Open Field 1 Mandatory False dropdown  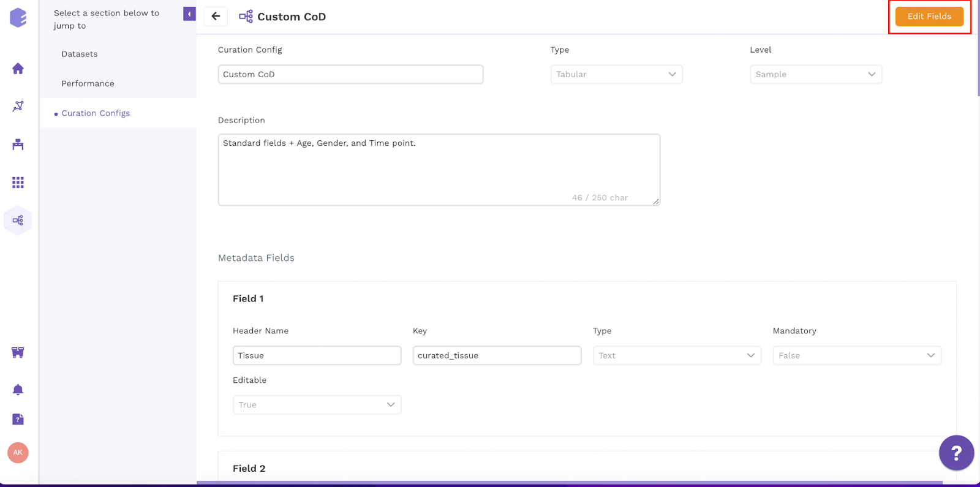coord(857,355)
